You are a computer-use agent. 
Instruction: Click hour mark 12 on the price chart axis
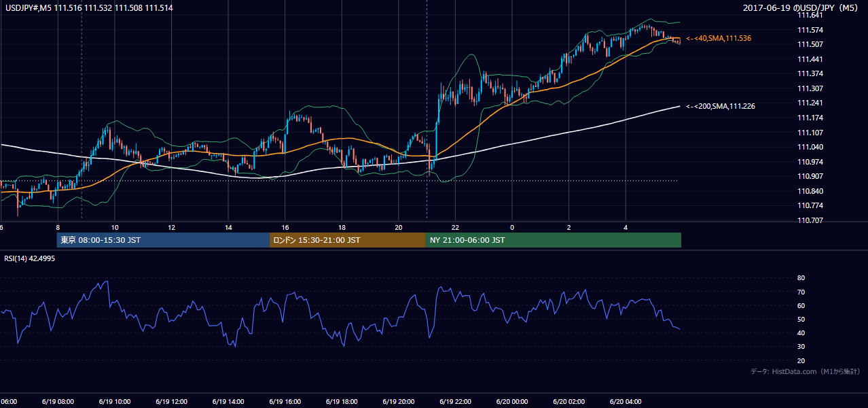pos(171,227)
